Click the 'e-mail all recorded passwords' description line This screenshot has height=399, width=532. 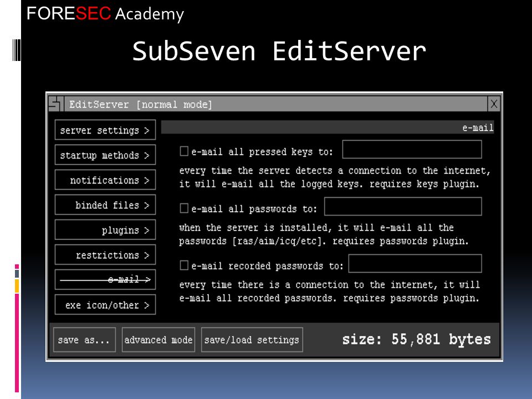(329, 298)
